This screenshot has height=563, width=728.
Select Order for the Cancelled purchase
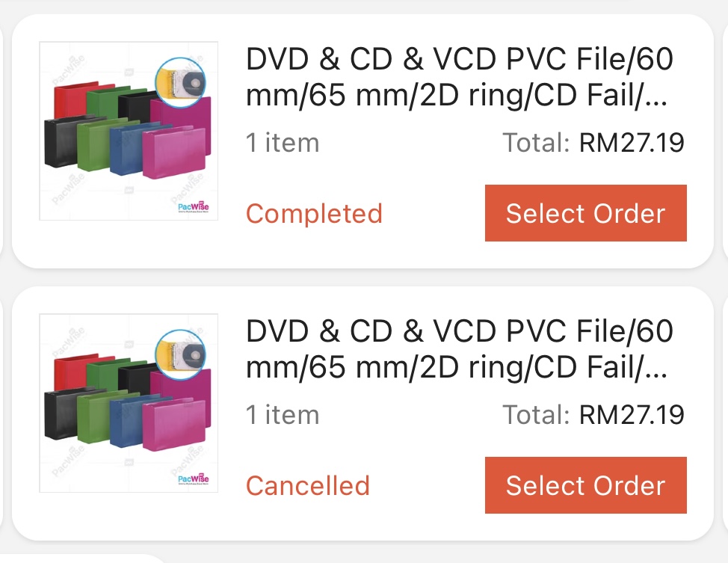[x=585, y=485]
